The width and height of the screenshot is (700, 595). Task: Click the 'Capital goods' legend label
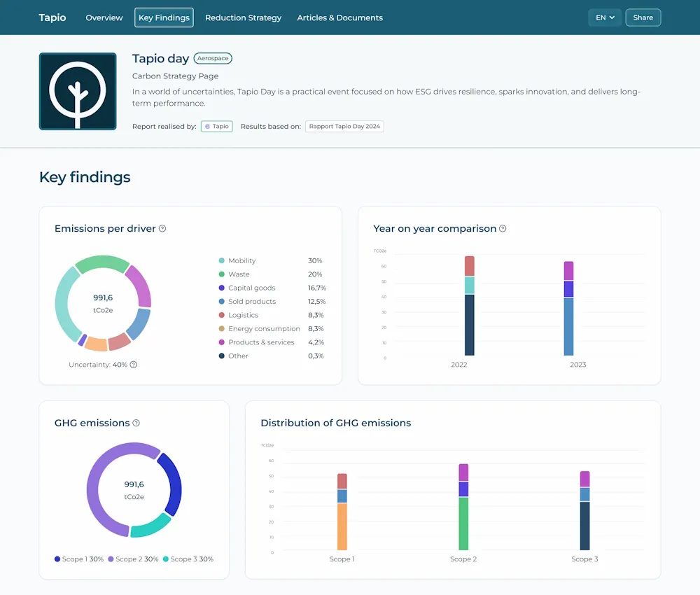point(252,288)
